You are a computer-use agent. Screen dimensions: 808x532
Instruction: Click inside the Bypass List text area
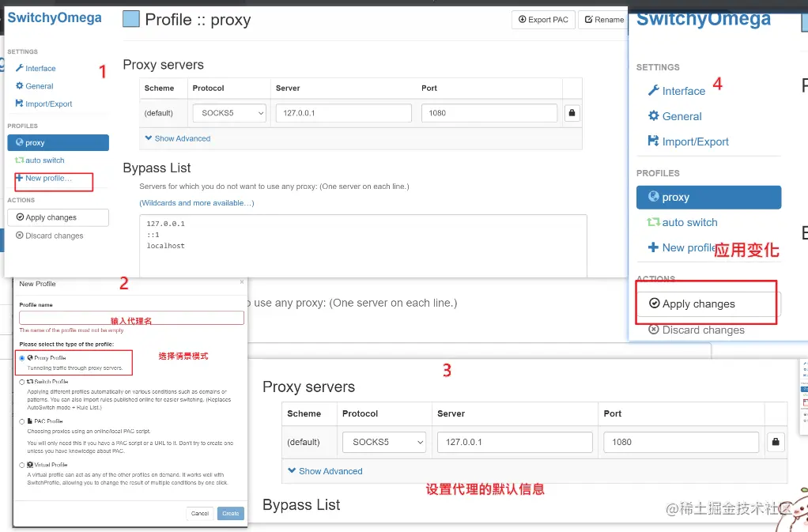pos(364,246)
